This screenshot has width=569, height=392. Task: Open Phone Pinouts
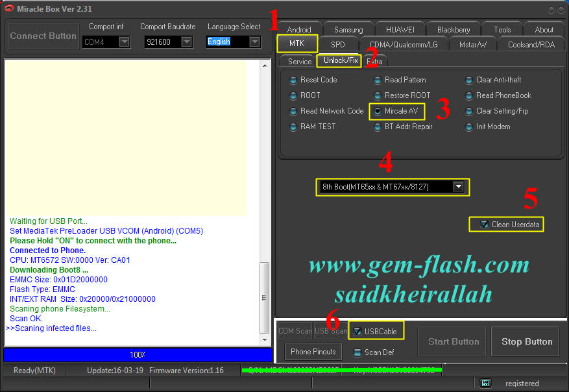tap(313, 352)
